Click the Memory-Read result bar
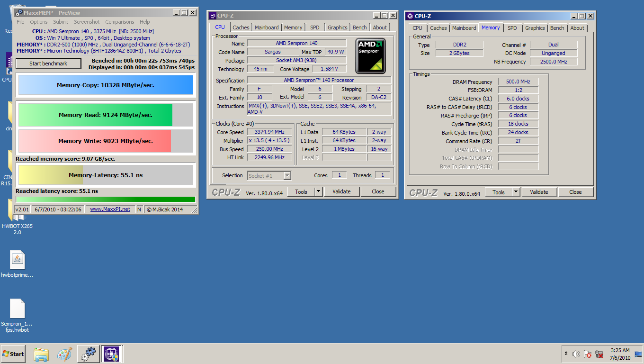Image resolution: width=644 pixels, height=364 pixels. pos(106,115)
